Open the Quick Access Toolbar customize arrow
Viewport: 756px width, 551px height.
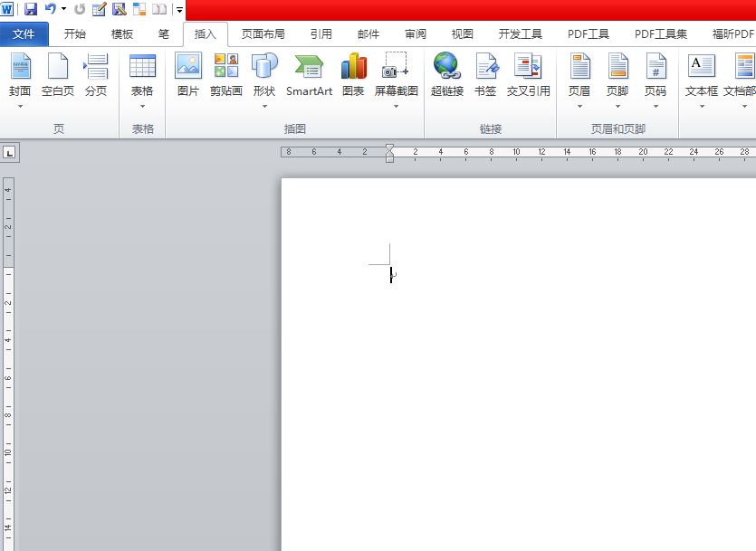pos(177,10)
